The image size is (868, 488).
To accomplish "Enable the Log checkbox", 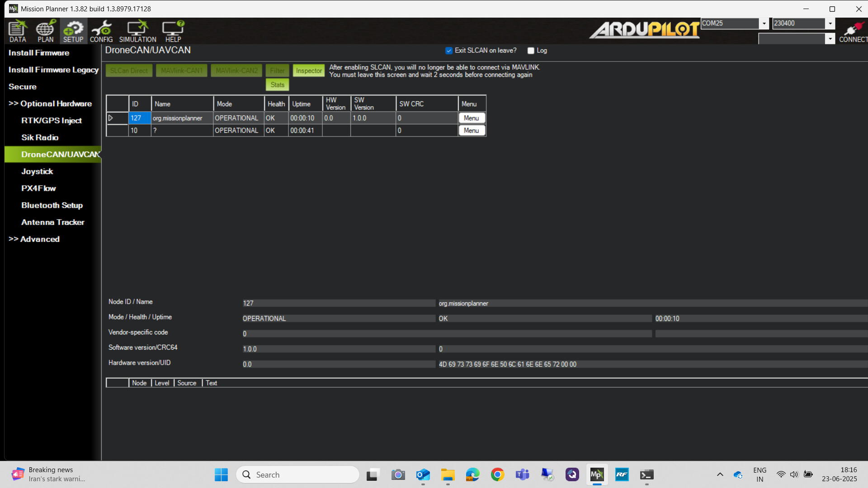I will (531, 51).
